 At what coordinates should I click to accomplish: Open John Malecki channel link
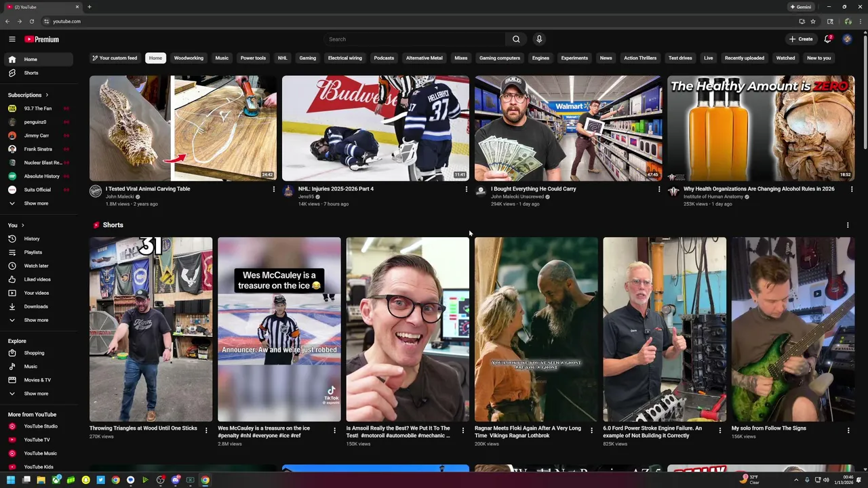[x=120, y=197]
